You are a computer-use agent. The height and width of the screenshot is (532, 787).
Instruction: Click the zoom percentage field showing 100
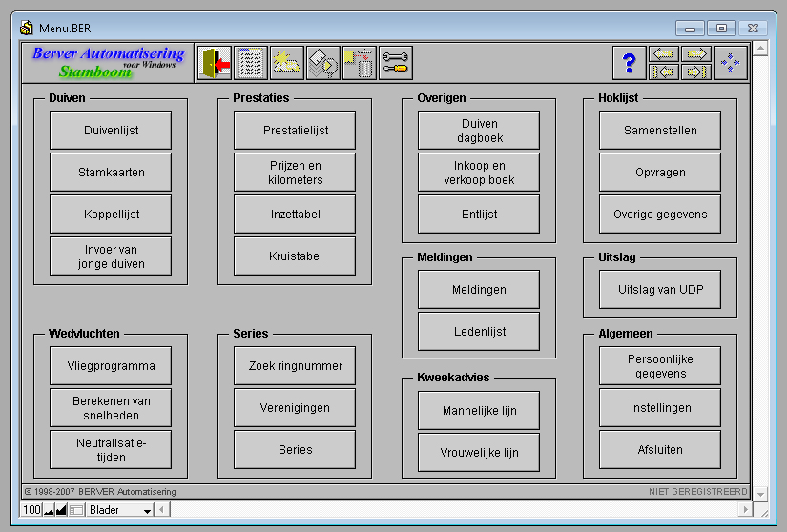(x=31, y=510)
